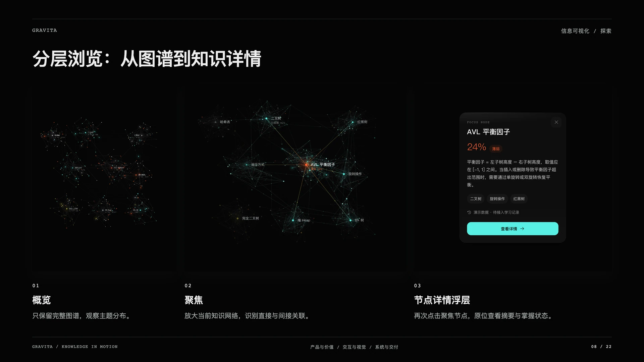Click 信息可视化 breadcrumb text

[575, 31]
